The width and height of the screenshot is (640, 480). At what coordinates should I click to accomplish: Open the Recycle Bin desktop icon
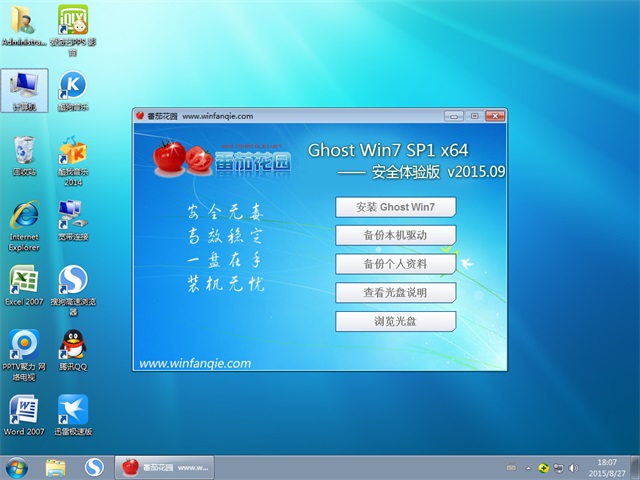(x=23, y=152)
